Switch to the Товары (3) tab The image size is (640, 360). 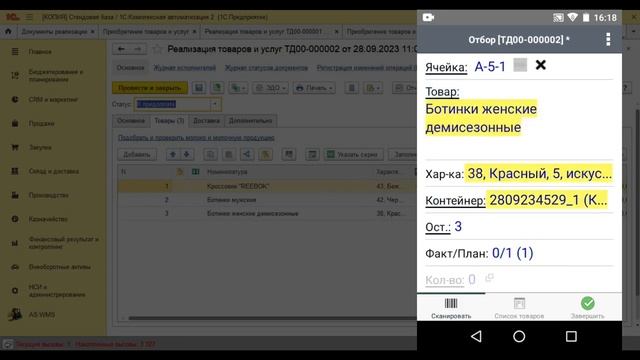click(x=169, y=121)
